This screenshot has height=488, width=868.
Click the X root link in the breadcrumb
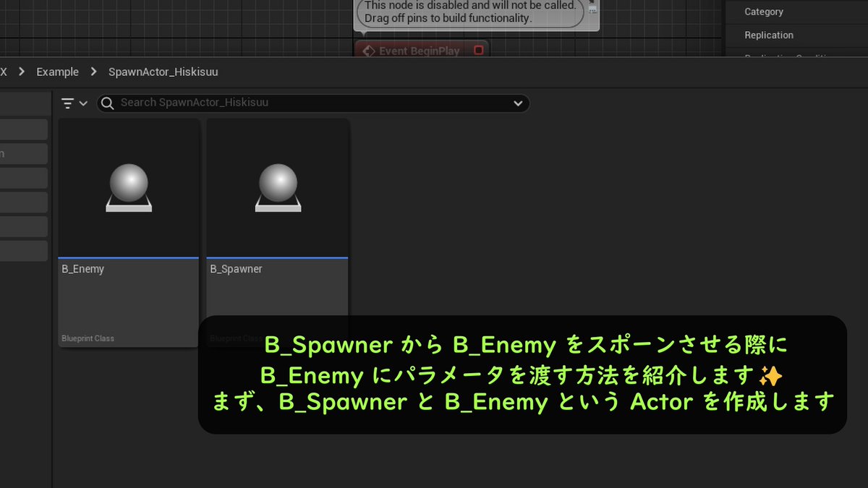pyautogui.click(x=4, y=72)
